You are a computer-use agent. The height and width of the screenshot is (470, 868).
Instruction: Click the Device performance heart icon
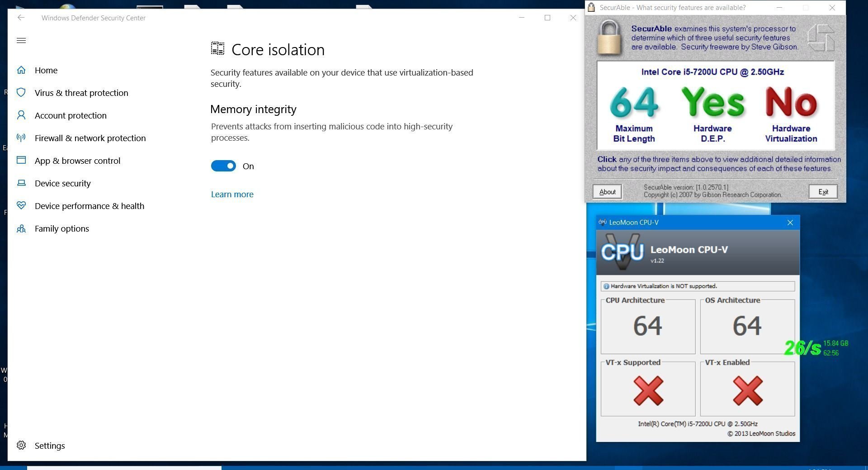[x=21, y=205]
